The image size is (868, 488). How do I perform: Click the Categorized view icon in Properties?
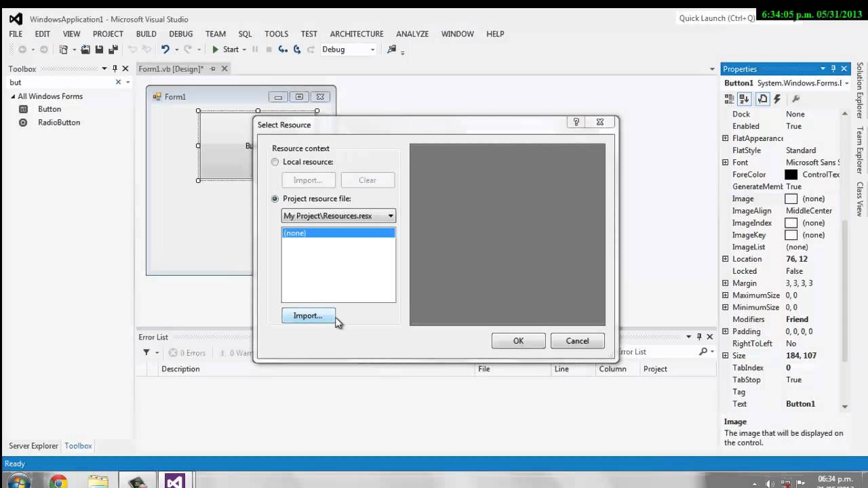[x=730, y=99]
